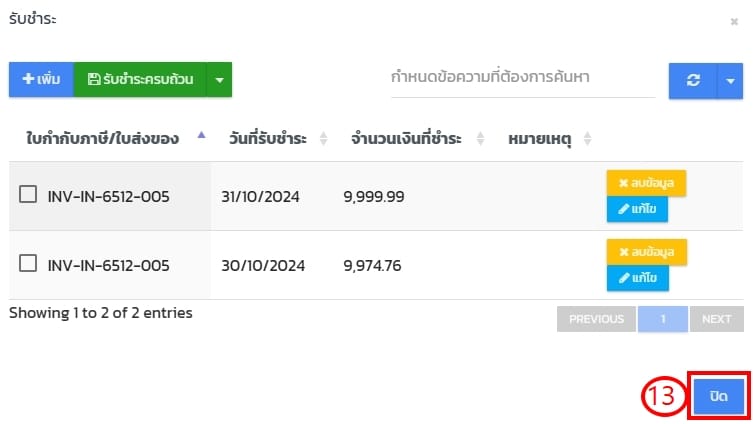Go to the NEXT page
The image size is (753, 424).
[x=717, y=319]
